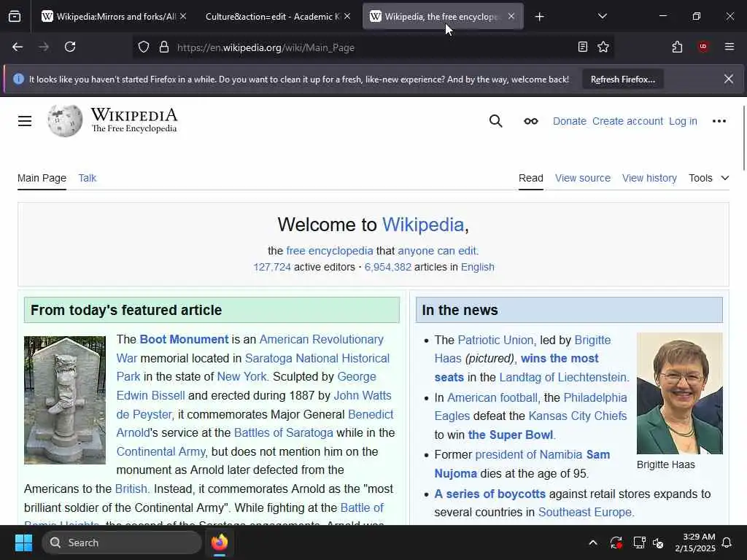Select Main Page tab
Screen dimensions: 747x560
[42, 178]
